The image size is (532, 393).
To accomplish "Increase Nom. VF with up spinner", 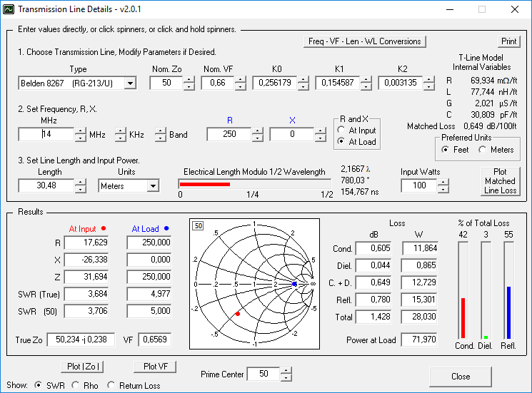I will 241,80.
